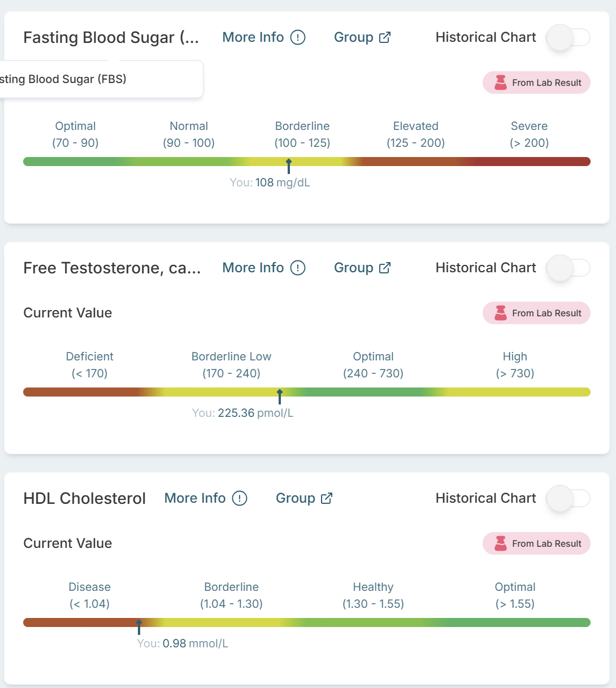This screenshot has height=688, width=616.
Task: Click the 108 mg/dL marker on the blood sugar bar
Action: coord(289,166)
